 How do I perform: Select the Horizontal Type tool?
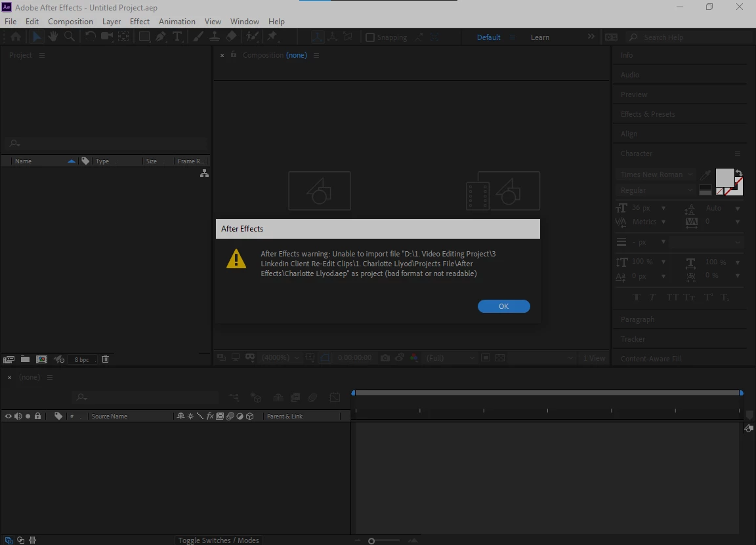(177, 37)
